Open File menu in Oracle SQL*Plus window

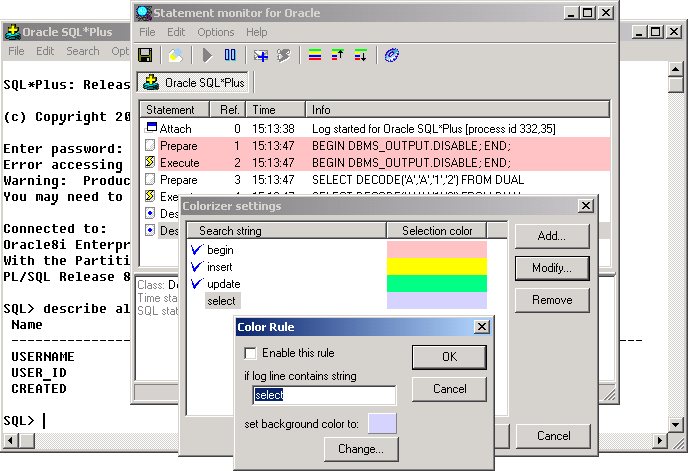tap(17, 51)
